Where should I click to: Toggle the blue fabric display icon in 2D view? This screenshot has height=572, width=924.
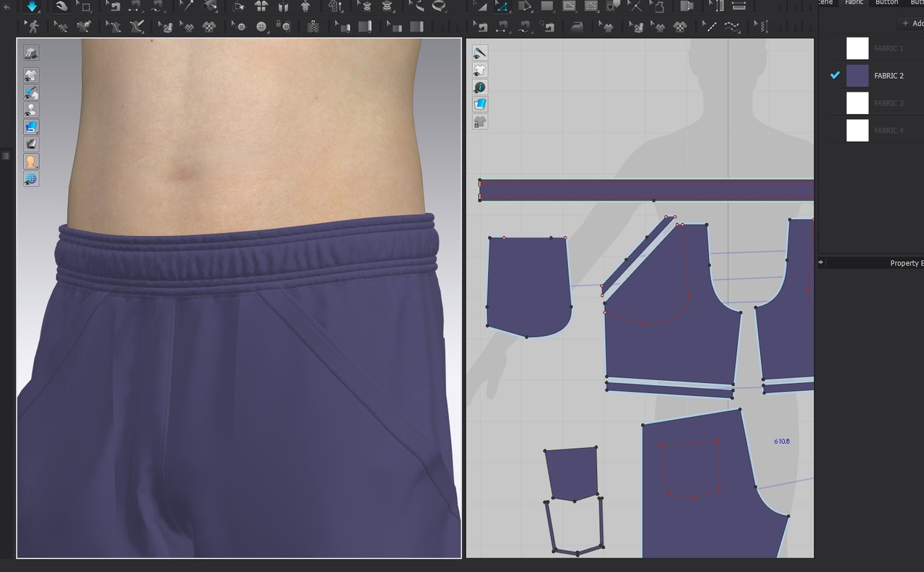click(x=480, y=105)
